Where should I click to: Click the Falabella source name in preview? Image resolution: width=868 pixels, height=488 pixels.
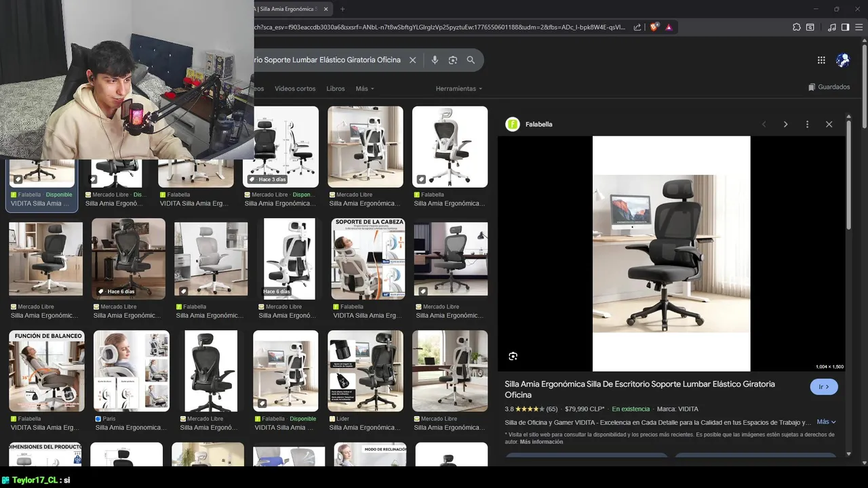[538, 124]
